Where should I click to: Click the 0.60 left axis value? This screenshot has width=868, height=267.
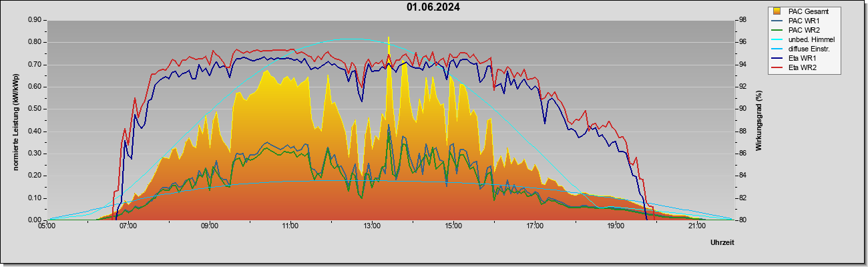pos(35,87)
